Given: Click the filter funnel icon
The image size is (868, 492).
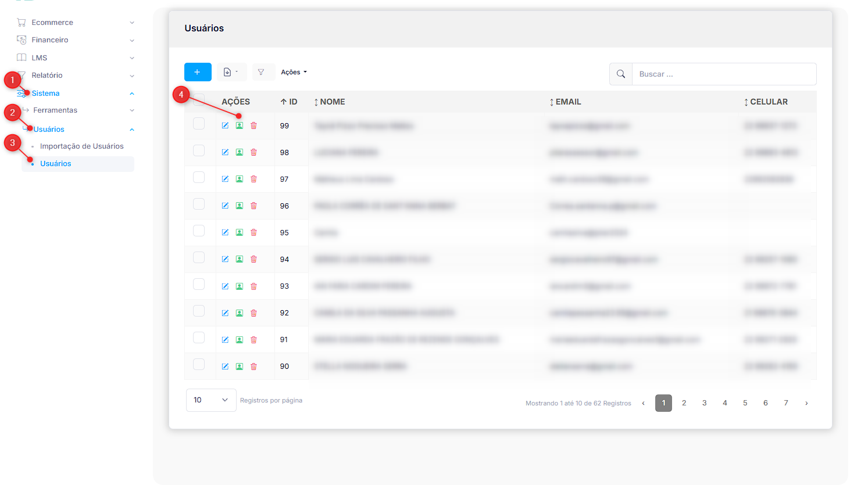Looking at the screenshot, I should pos(261,72).
